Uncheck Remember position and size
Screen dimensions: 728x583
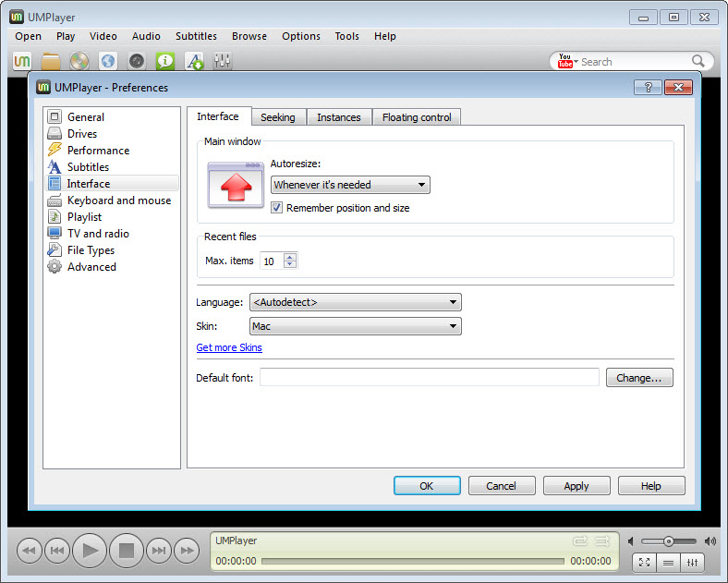tap(277, 208)
